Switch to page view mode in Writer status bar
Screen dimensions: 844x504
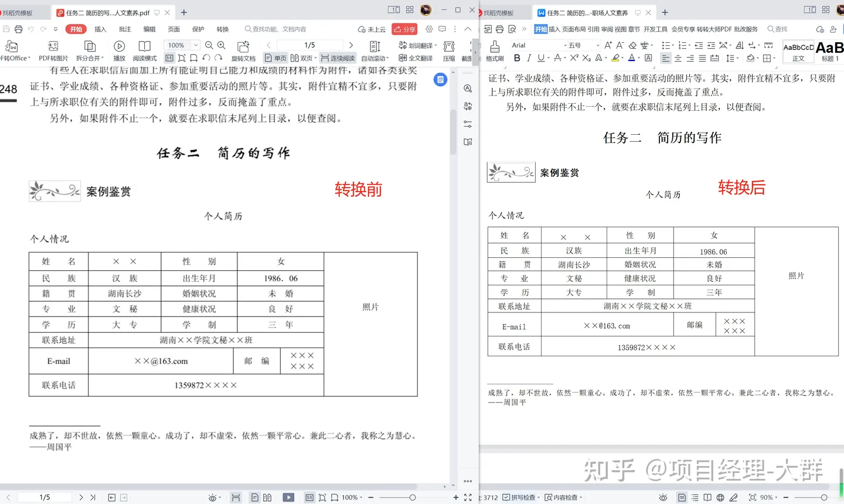682,497
